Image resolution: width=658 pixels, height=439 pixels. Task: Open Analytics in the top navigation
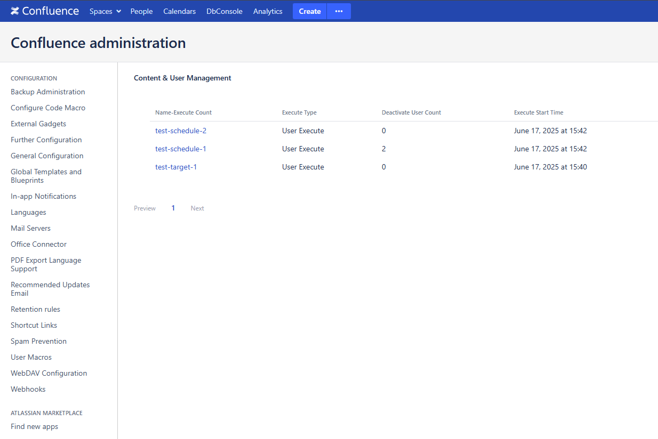coord(267,11)
